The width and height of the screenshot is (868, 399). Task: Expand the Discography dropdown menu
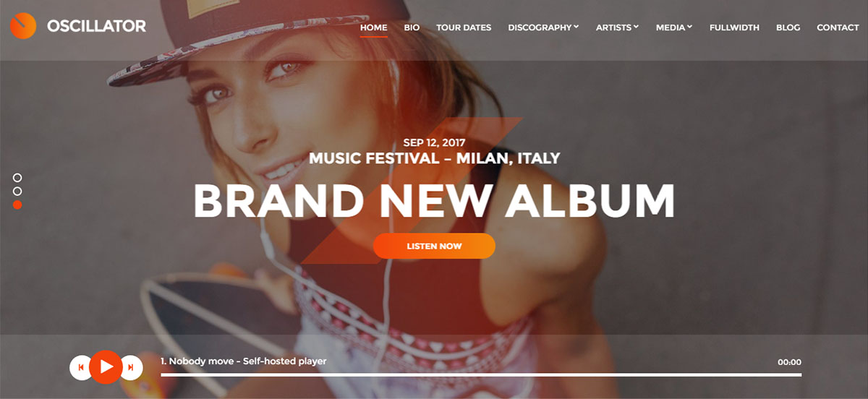point(543,27)
